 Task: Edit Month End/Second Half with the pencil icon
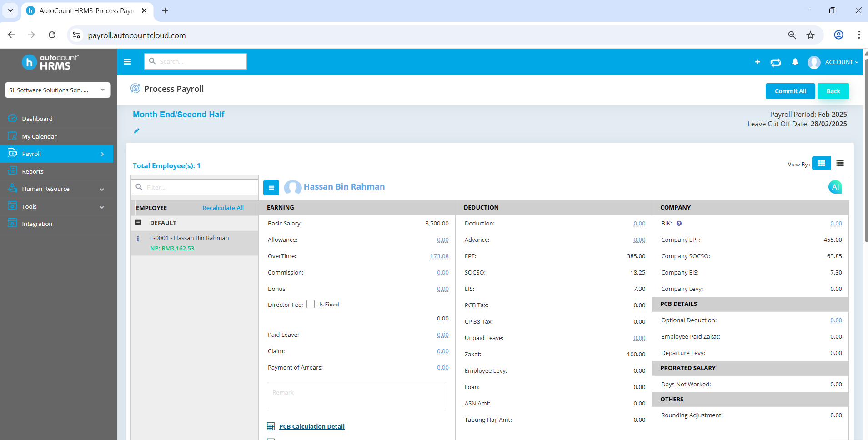pos(136,131)
